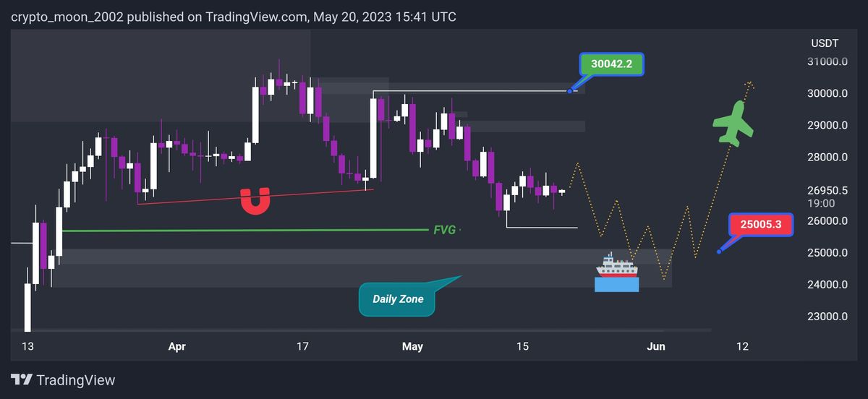Screen dimensions: 868x399
Task: Click the May label on time axis
Action: [x=412, y=346]
